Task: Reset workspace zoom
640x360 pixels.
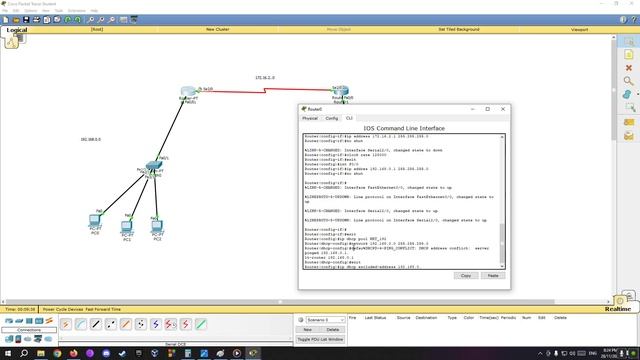Action: pyautogui.click(x=101, y=20)
